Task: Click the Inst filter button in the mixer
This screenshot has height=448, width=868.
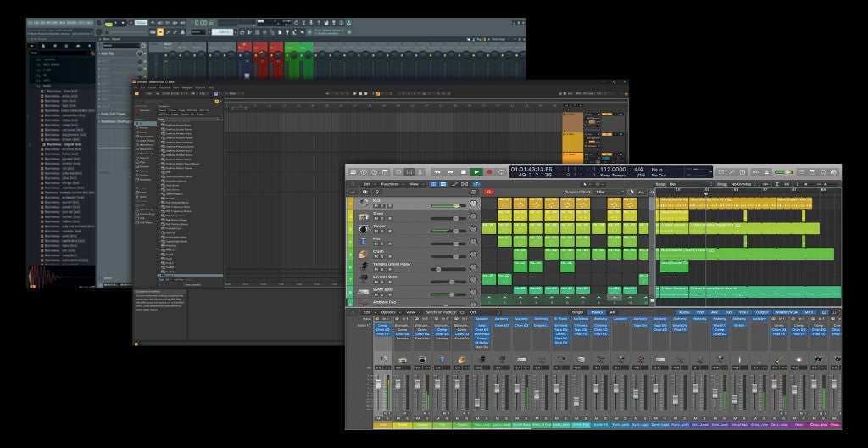Action: point(699,312)
